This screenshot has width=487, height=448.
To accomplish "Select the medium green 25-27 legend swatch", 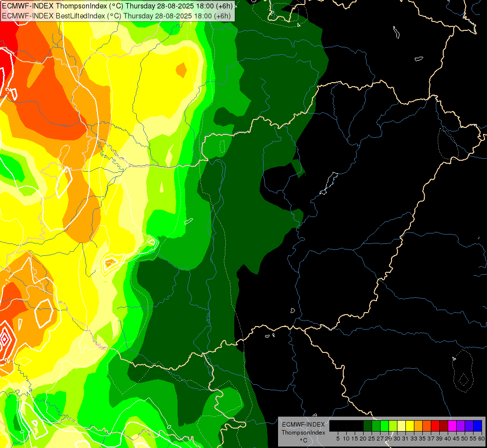I will pos(376,426).
